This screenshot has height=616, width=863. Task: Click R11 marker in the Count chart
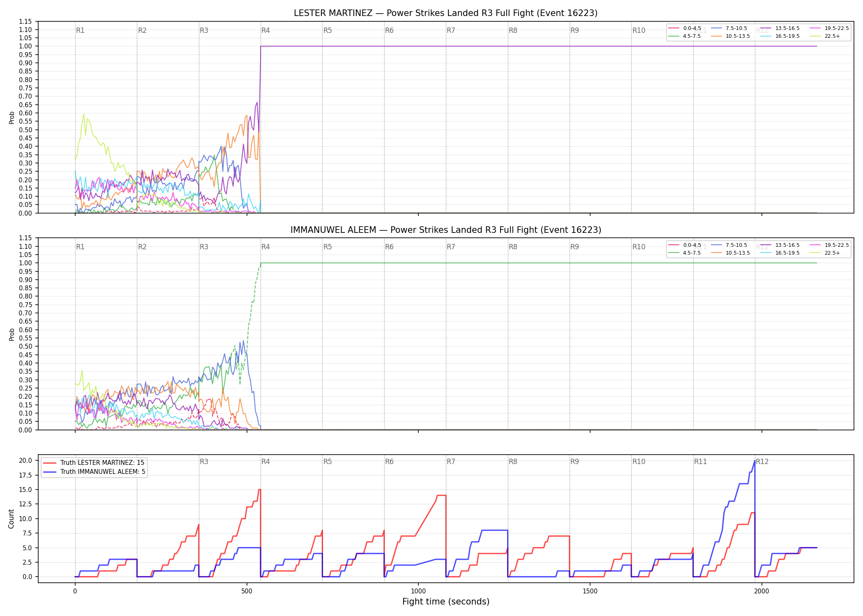click(701, 462)
